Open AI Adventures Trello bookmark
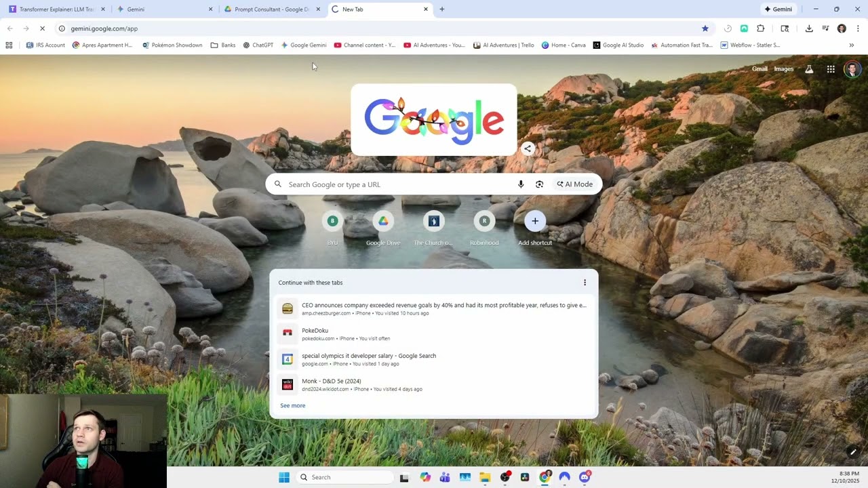Screen dimensions: 868x488 [x=504, y=45]
